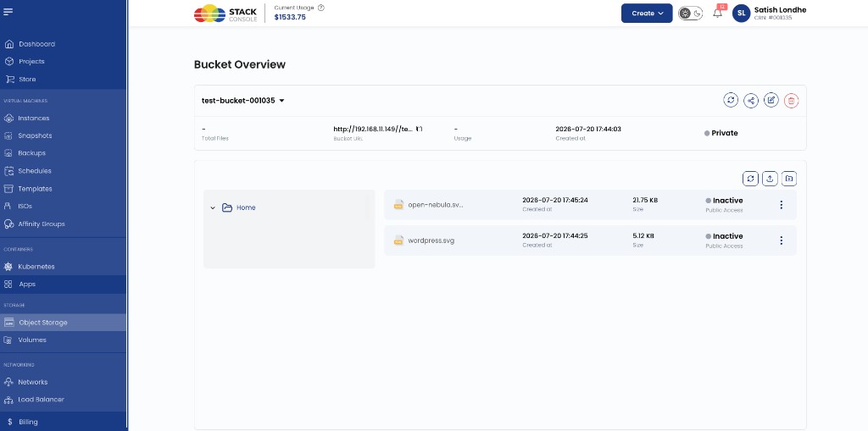The image size is (868, 431).
Task: Refresh the bucket overview details
Action: pos(731,100)
